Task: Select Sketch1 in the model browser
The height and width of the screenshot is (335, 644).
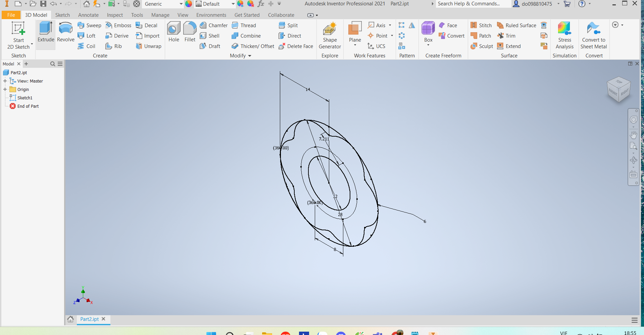Action: point(25,98)
